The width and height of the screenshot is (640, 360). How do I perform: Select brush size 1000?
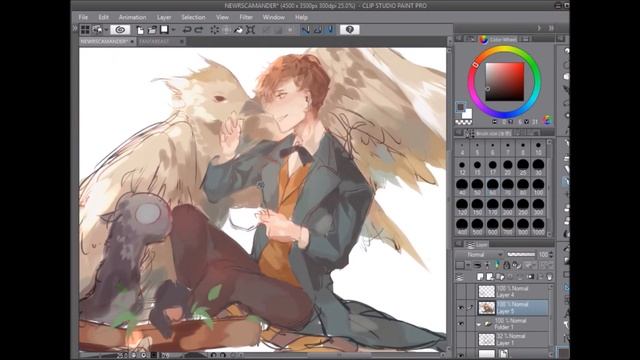pos(538,227)
